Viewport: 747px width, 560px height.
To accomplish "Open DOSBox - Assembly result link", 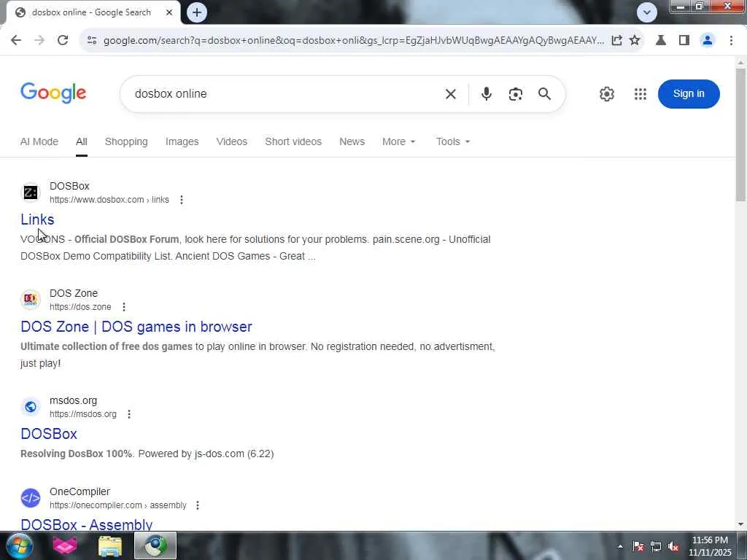I will (87, 524).
